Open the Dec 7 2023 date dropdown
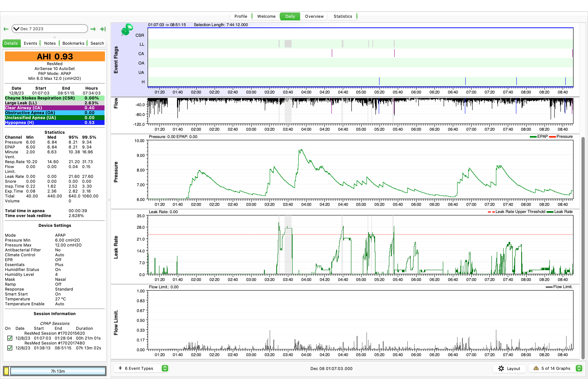 pos(50,29)
